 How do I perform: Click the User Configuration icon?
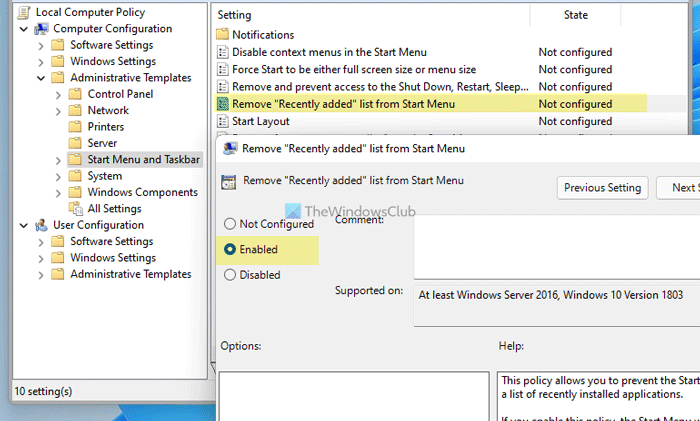(41, 225)
